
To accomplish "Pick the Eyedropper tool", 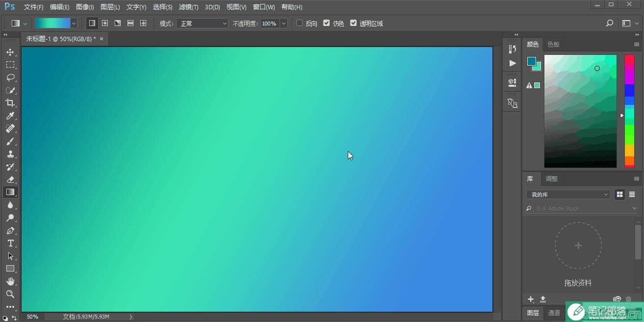I will [10, 116].
